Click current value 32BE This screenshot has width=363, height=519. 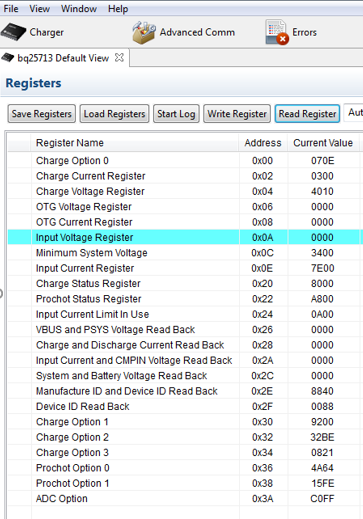tap(323, 437)
